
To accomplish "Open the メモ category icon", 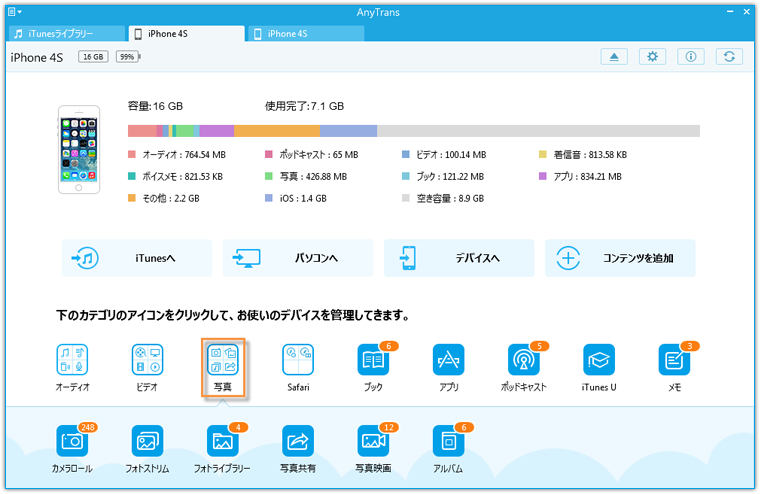I will point(674,360).
